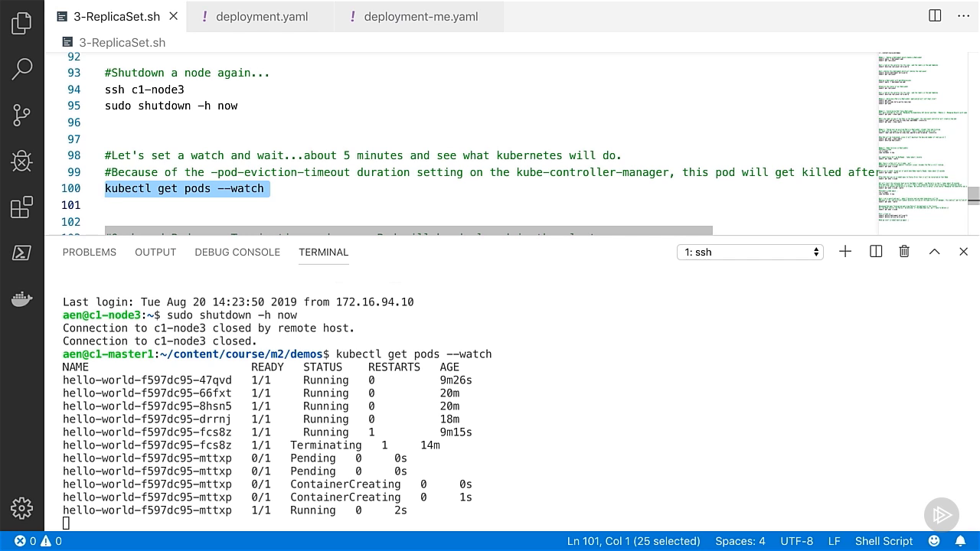Kill the active terminal
The width and height of the screenshot is (980, 551).
click(x=904, y=252)
